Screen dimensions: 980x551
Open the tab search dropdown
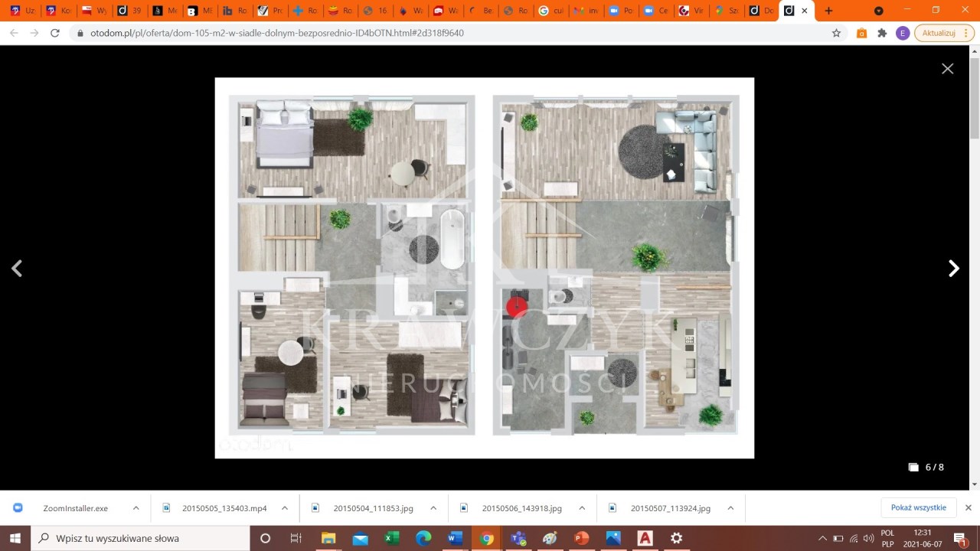point(879,11)
